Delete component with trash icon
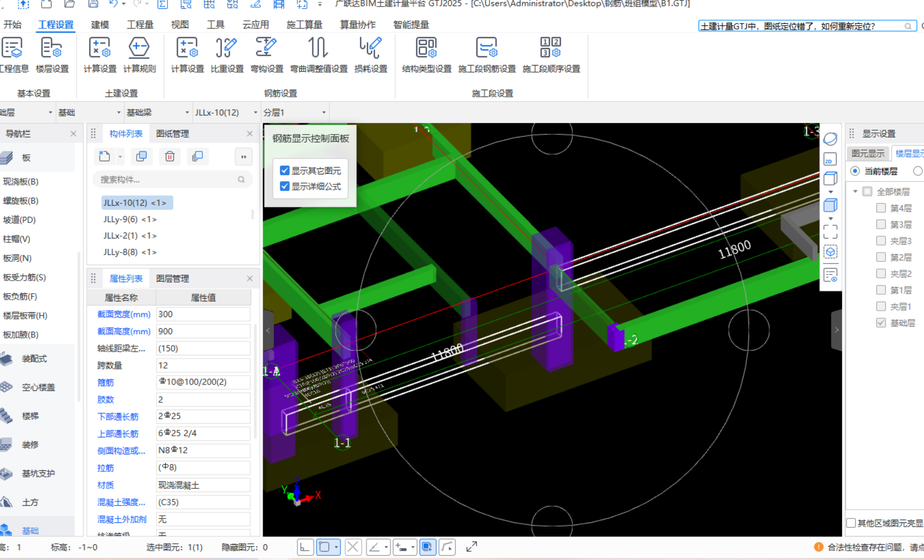 pos(170,156)
